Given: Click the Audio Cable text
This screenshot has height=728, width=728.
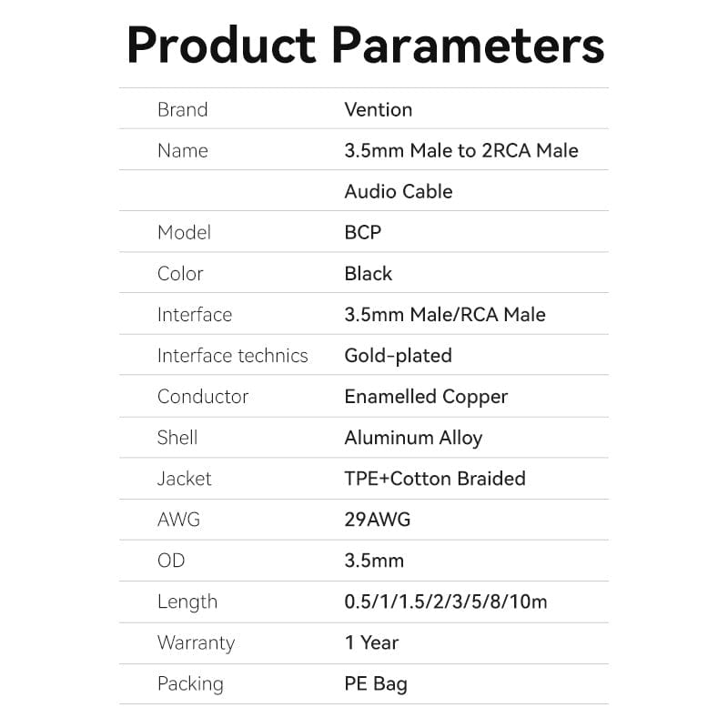Looking at the screenshot, I should click(398, 191).
